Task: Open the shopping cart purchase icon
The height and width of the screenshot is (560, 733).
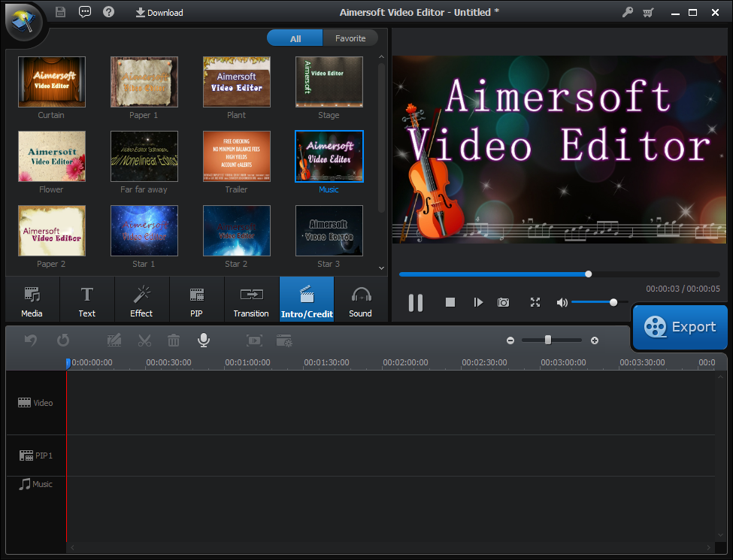Action: [x=647, y=12]
